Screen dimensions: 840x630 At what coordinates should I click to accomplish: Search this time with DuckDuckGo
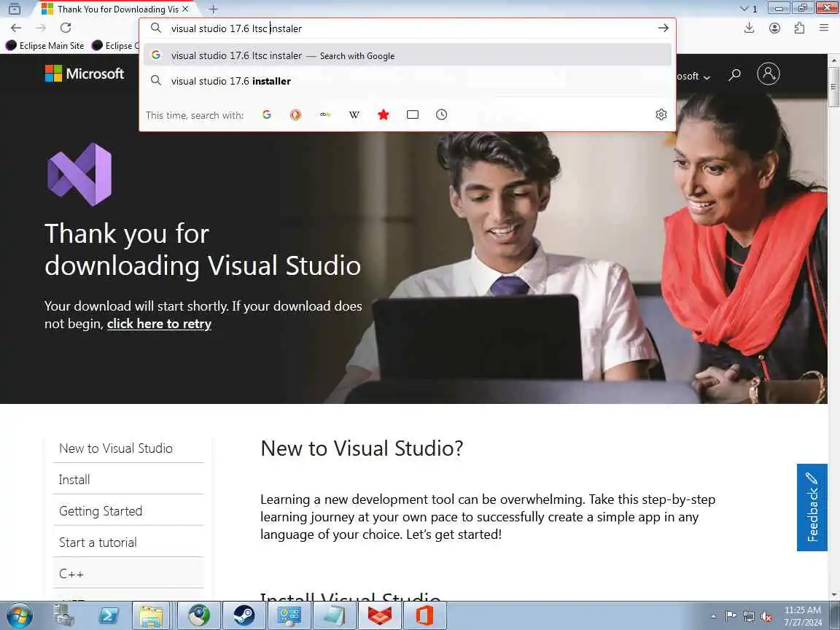(x=296, y=114)
